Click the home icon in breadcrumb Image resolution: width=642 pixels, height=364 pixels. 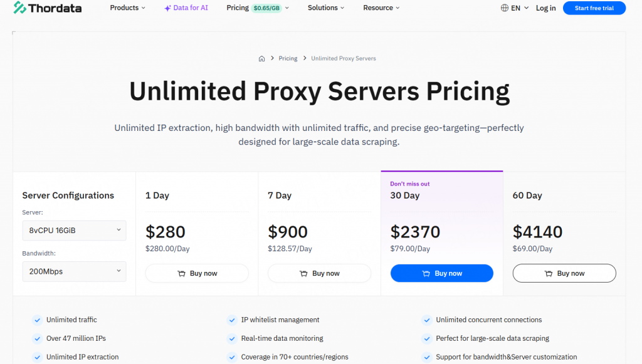pyautogui.click(x=261, y=58)
